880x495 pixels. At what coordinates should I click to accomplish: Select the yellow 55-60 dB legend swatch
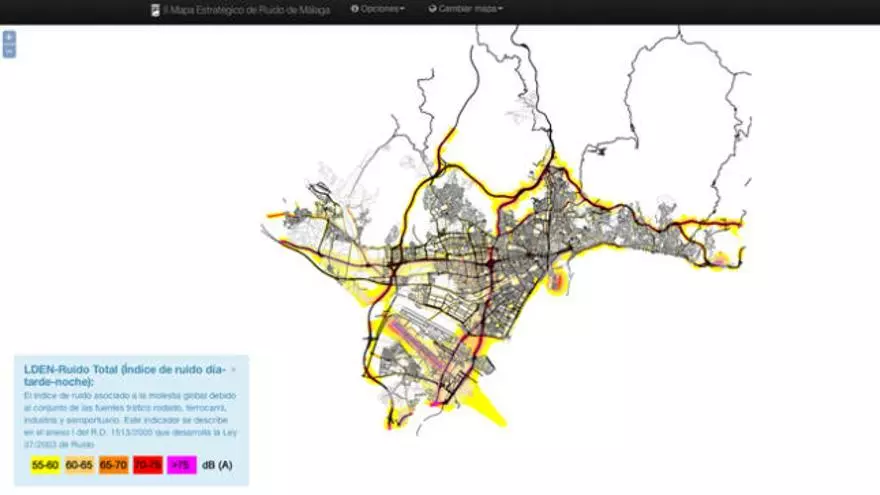click(45, 465)
